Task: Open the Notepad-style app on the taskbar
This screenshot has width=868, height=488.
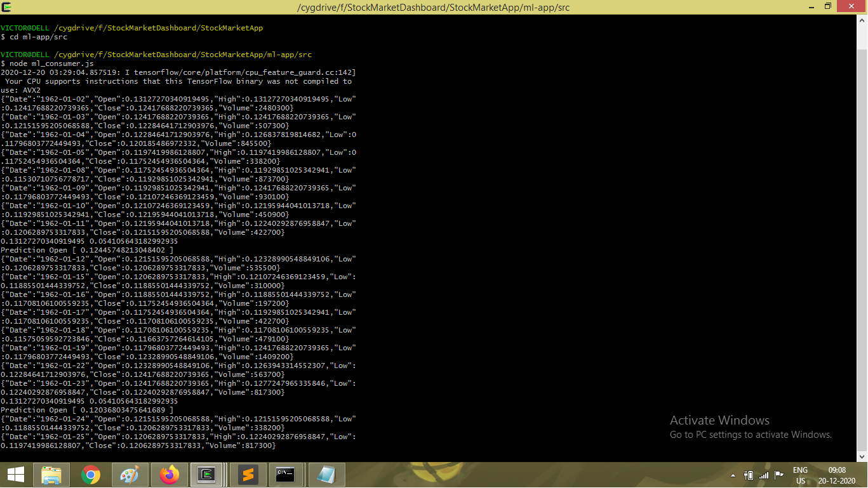Action: pos(326,475)
